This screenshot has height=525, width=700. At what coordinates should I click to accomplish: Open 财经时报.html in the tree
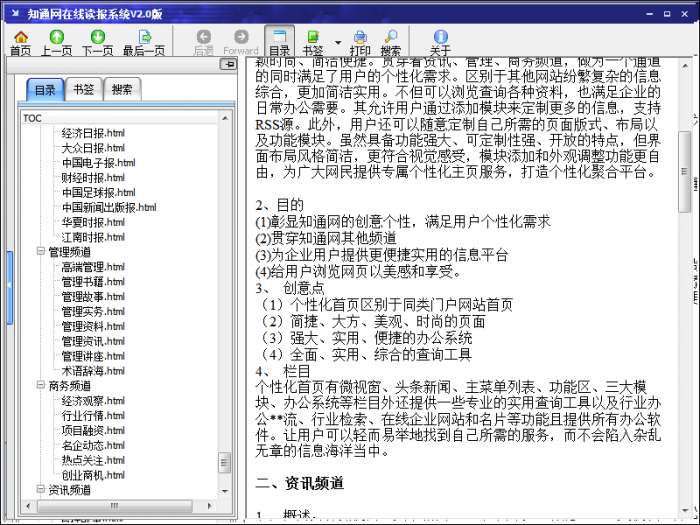pyautogui.click(x=93, y=178)
